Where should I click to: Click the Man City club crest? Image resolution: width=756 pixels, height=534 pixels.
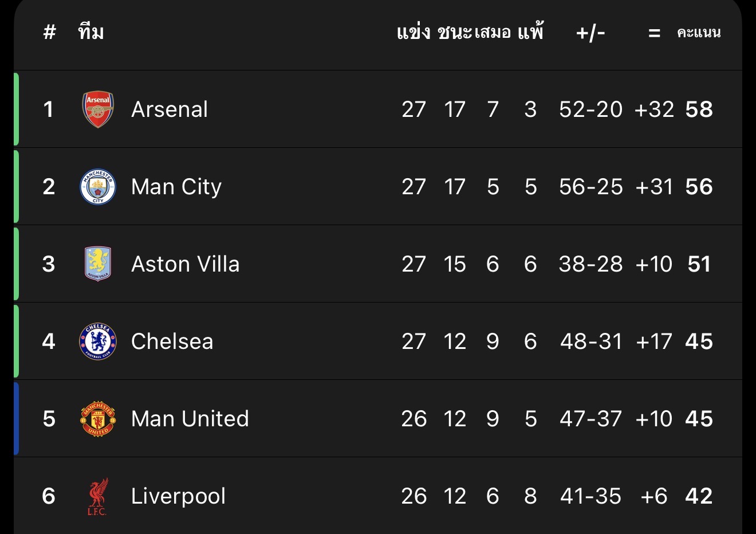[x=98, y=187]
